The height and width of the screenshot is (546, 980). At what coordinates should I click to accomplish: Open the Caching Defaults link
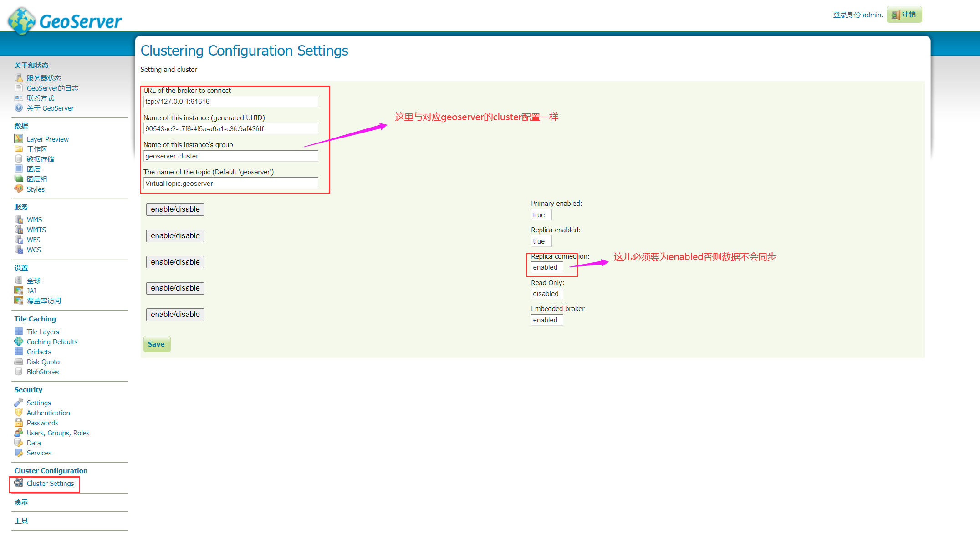tap(52, 342)
